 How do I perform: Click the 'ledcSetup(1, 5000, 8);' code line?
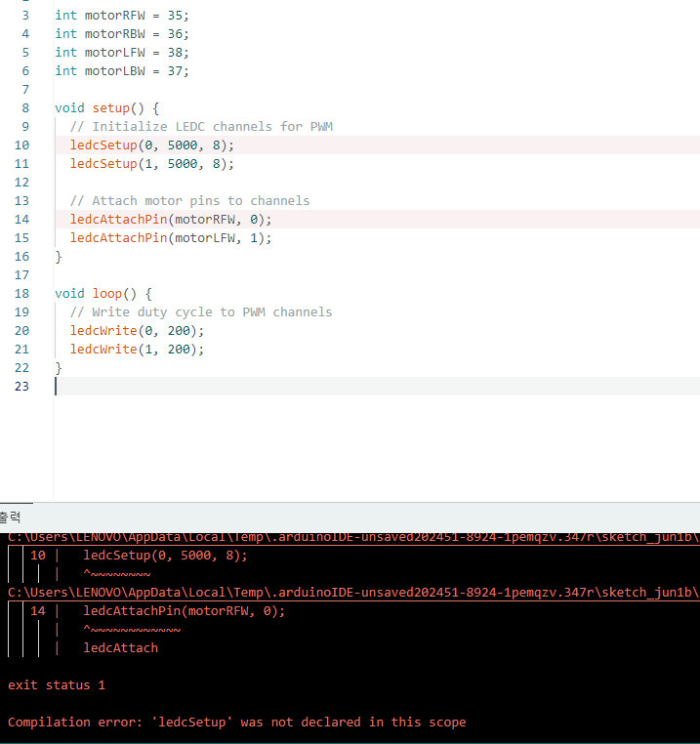tap(152, 164)
